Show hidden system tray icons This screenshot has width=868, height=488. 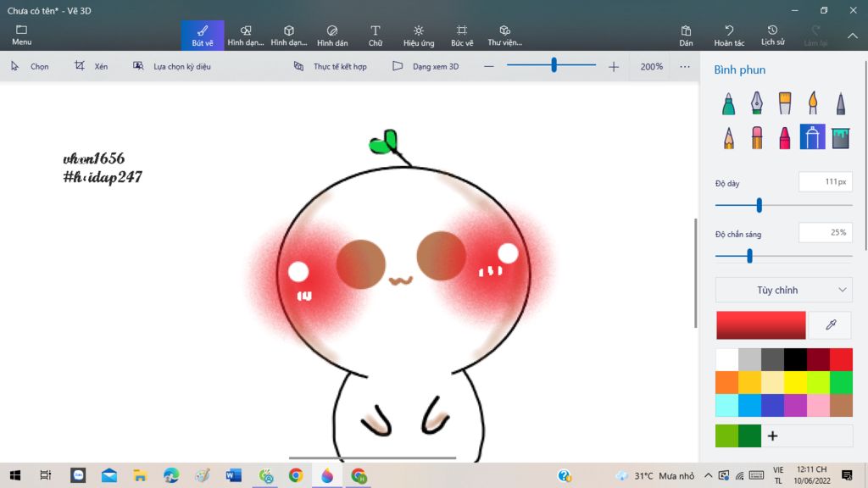click(x=708, y=475)
